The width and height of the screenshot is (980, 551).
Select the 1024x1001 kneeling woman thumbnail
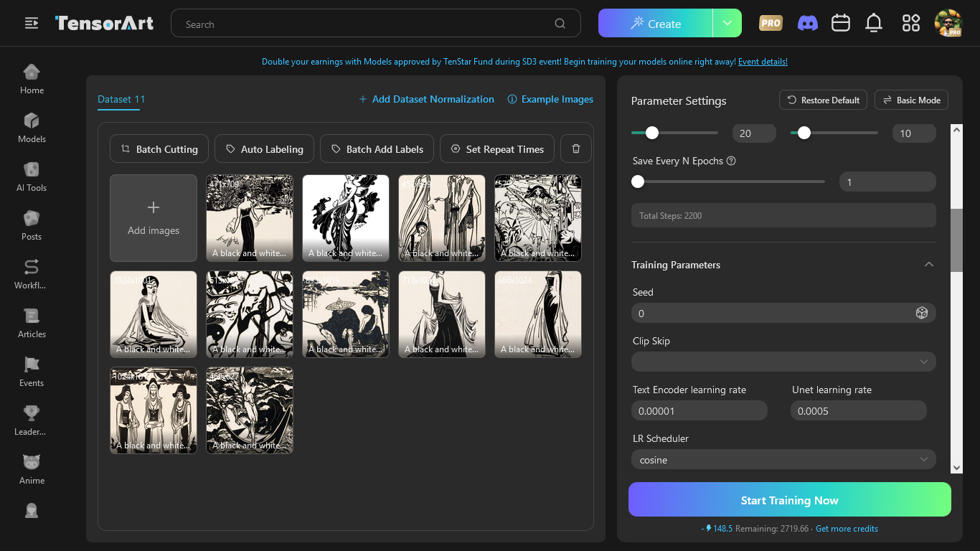(154, 314)
